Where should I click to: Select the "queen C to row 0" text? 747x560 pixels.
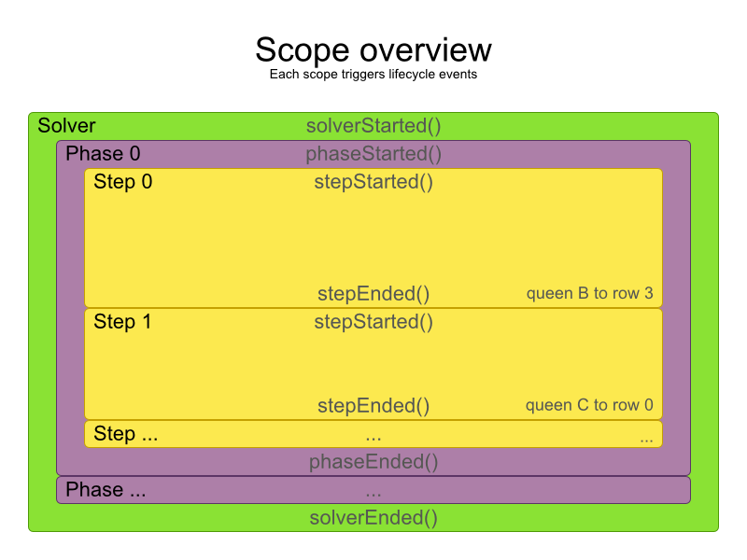point(589,406)
